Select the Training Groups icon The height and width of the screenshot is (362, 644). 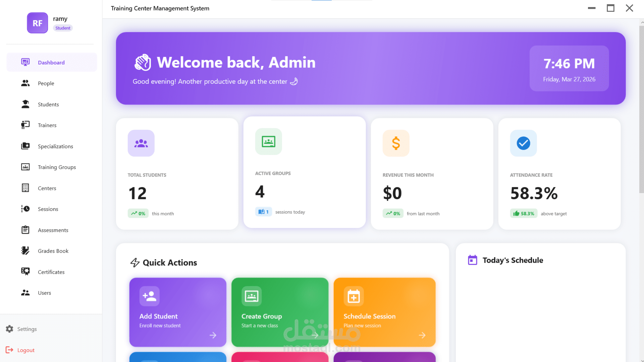click(25, 167)
